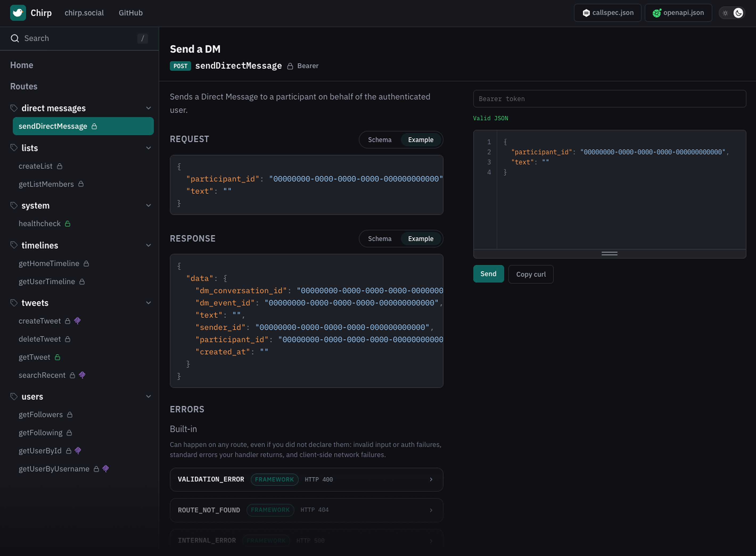Viewport: 756px width, 556px height.
Task: Click the openapi.json logo icon
Action: point(657,13)
